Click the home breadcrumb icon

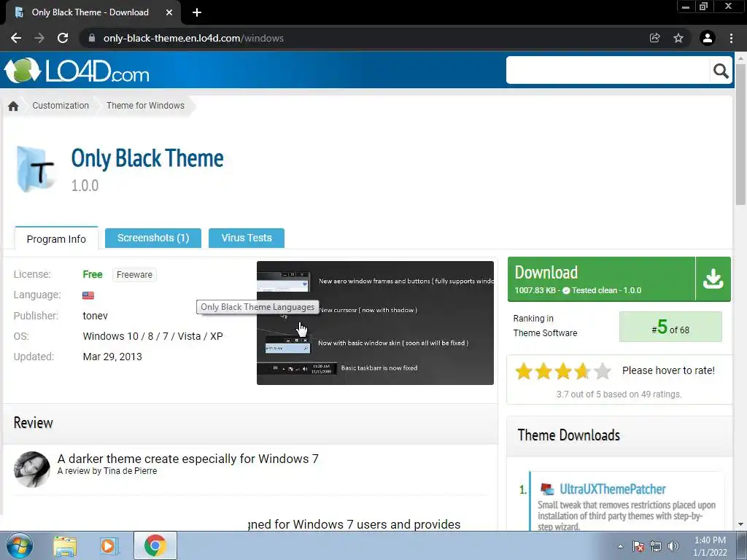[x=13, y=106]
